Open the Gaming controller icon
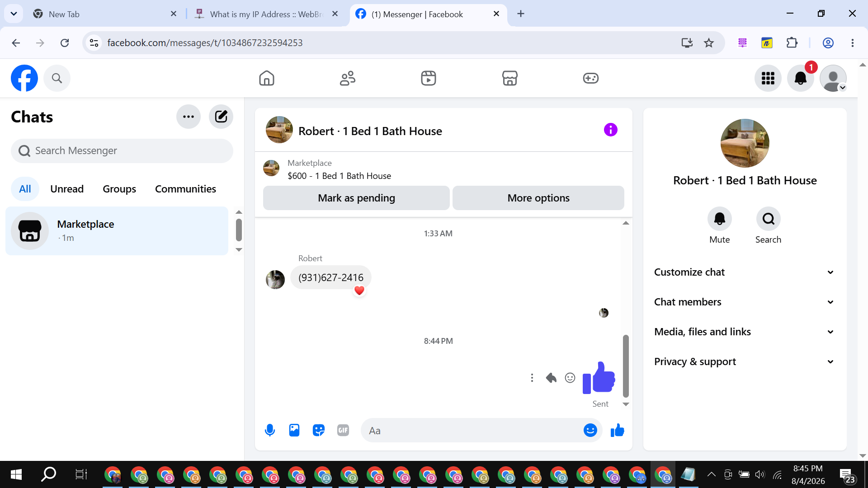Viewport: 868px width, 488px height. coord(590,78)
